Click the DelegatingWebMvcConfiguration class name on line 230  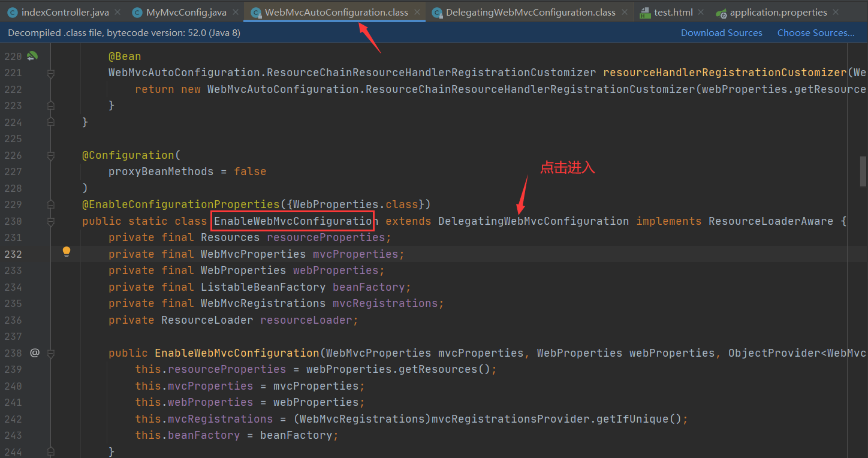(534, 221)
